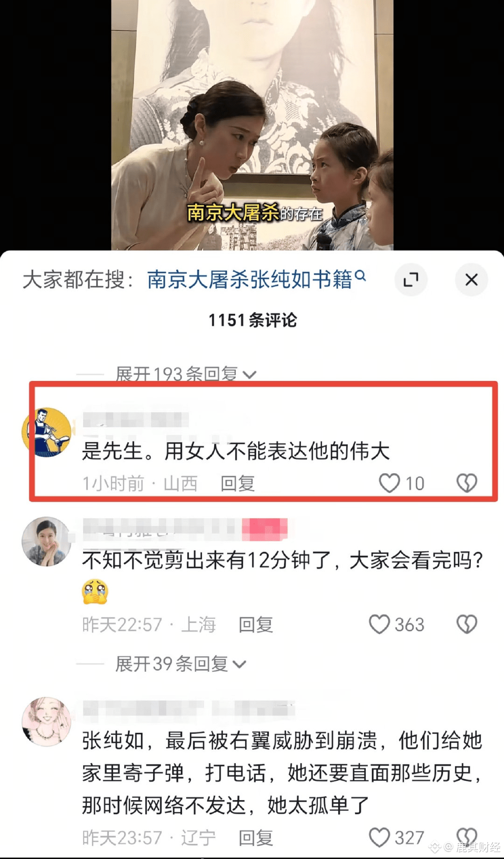The width and height of the screenshot is (504, 859).
Task: Close the comments panel
Action: 471,280
